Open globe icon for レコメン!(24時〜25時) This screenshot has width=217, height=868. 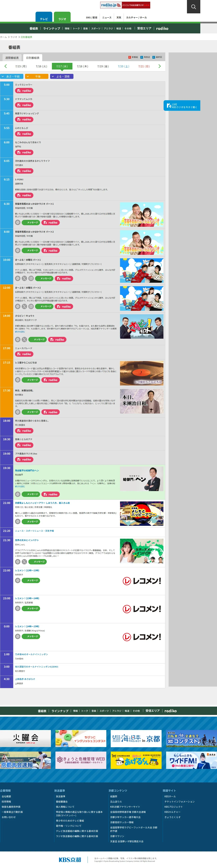tap(18, 636)
